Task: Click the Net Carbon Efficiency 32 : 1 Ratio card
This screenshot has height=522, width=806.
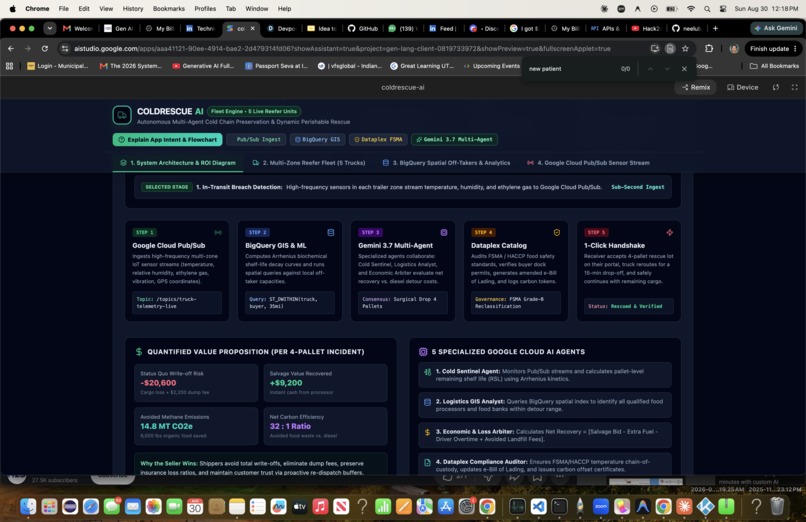Action: coord(325,426)
